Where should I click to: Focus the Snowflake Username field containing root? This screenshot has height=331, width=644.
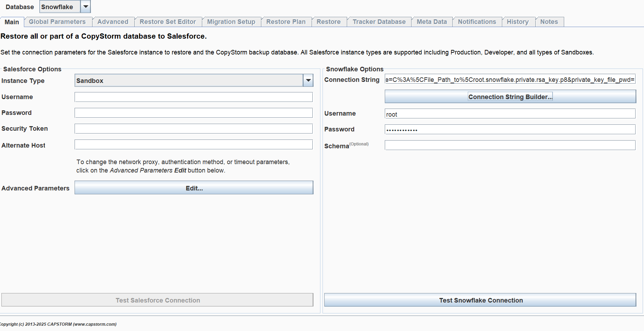(510, 114)
